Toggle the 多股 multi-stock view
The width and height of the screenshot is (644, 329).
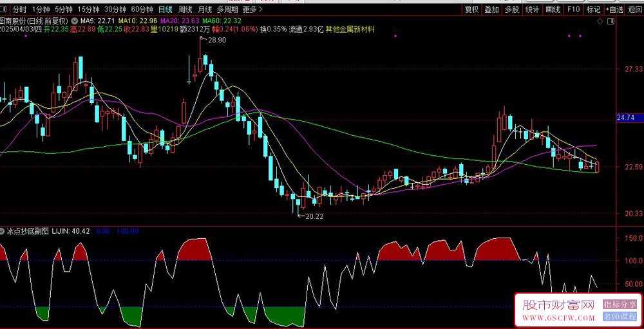pos(512,9)
